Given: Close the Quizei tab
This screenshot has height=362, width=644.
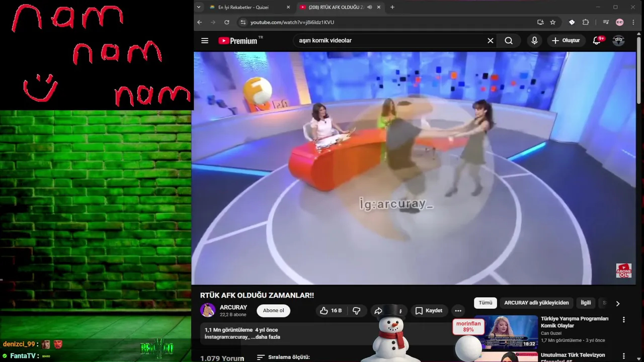Looking at the screenshot, I should click(288, 7).
